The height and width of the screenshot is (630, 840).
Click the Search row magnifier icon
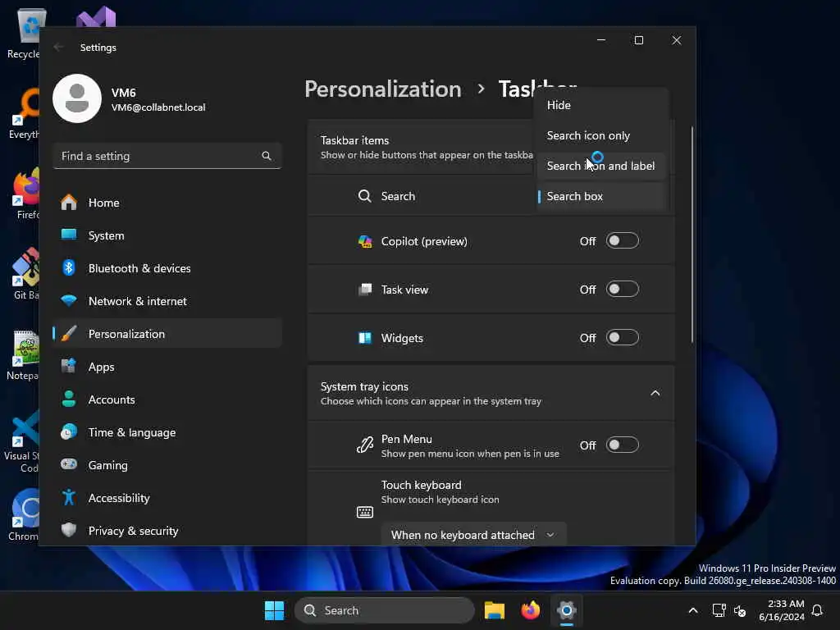click(364, 196)
